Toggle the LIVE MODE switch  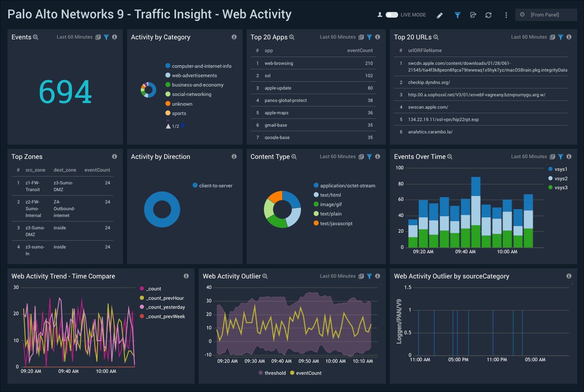(x=392, y=15)
